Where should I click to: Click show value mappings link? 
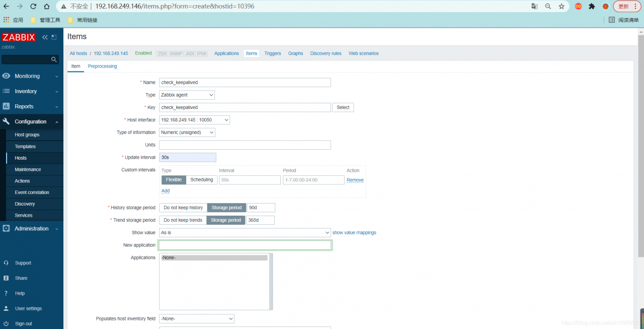tap(354, 233)
